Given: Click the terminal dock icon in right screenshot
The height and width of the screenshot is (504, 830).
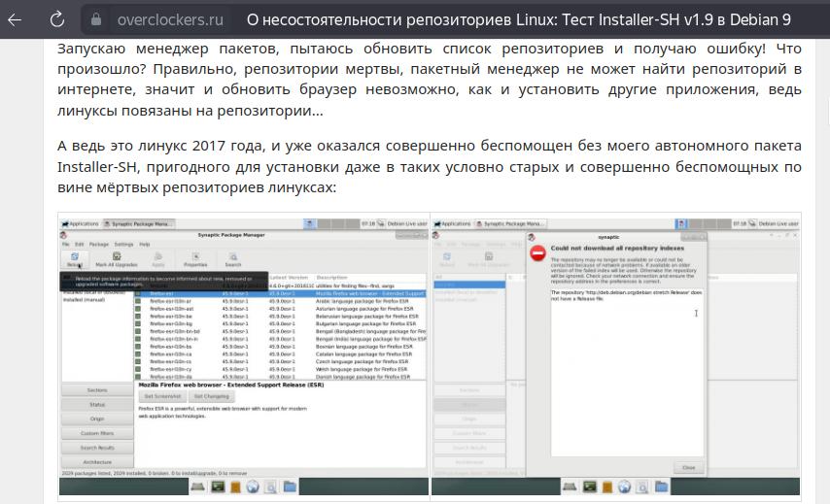Looking at the screenshot, I should [x=590, y=487].
